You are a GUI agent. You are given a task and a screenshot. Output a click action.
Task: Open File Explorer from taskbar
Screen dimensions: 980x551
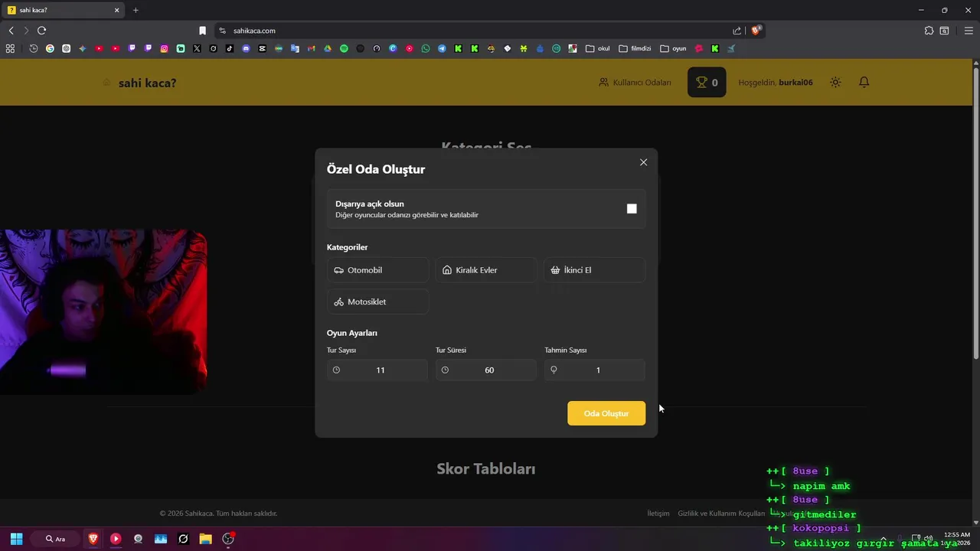point(205,539)
